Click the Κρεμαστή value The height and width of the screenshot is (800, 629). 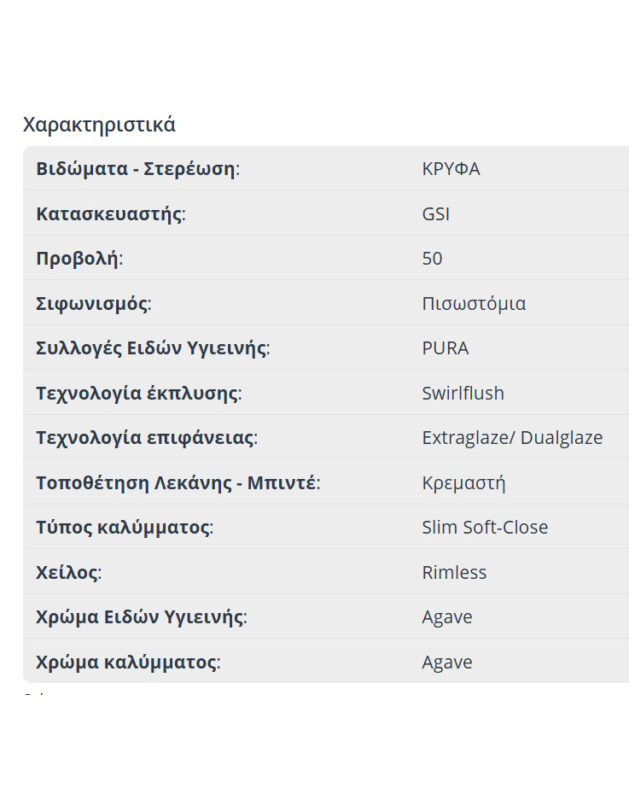464,483
